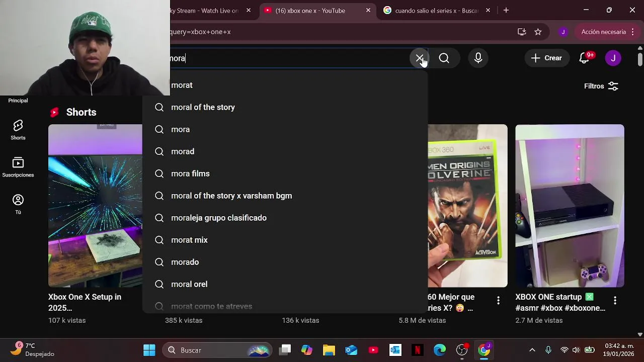Click the 'Acción necesaria' button
Viewport: 644px width, 362px height.
[x=603, y=32]
